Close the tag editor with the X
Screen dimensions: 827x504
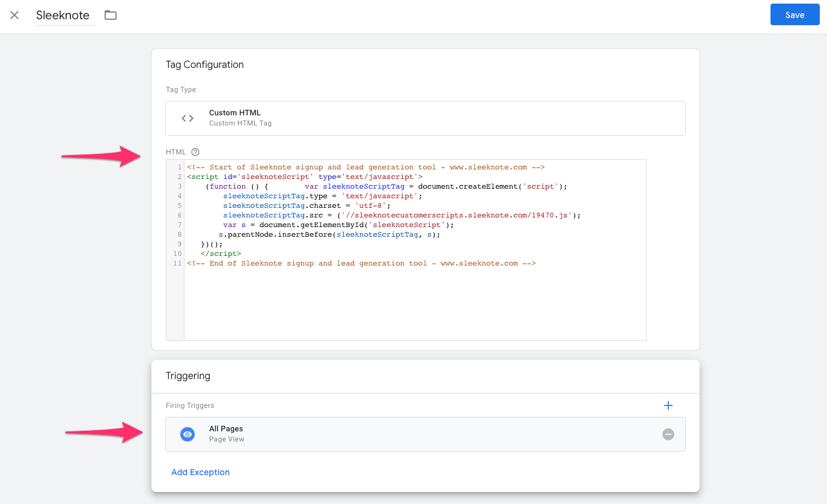[x=14, y=15]
